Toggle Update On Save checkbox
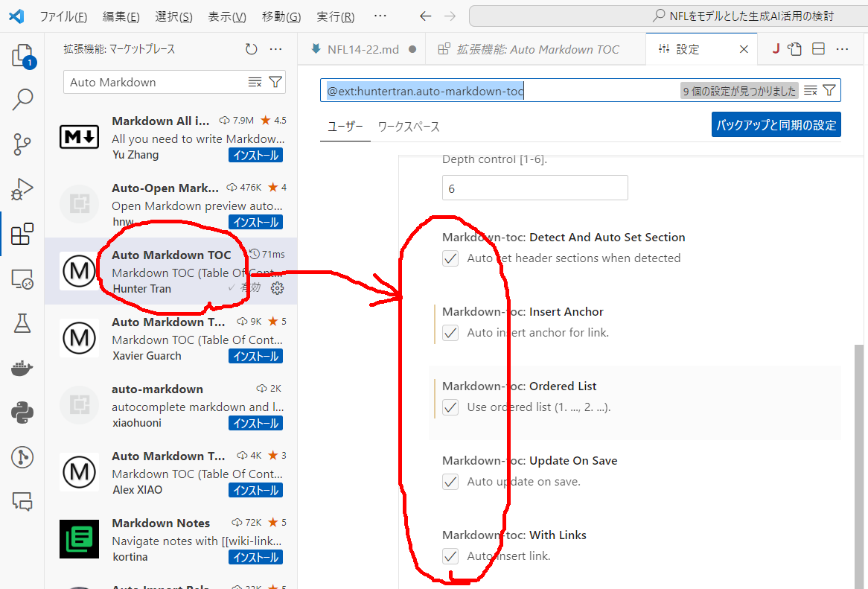 pos(450,482)
